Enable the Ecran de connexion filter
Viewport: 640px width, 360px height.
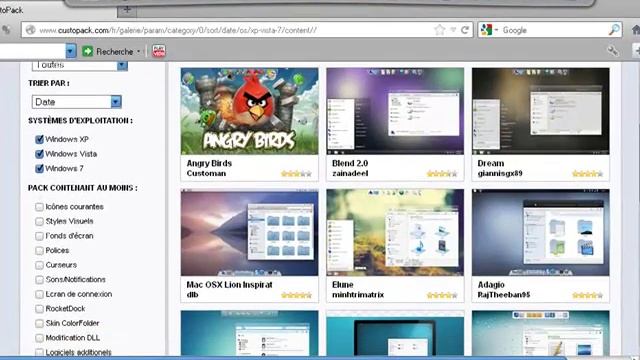coord(39,294)
